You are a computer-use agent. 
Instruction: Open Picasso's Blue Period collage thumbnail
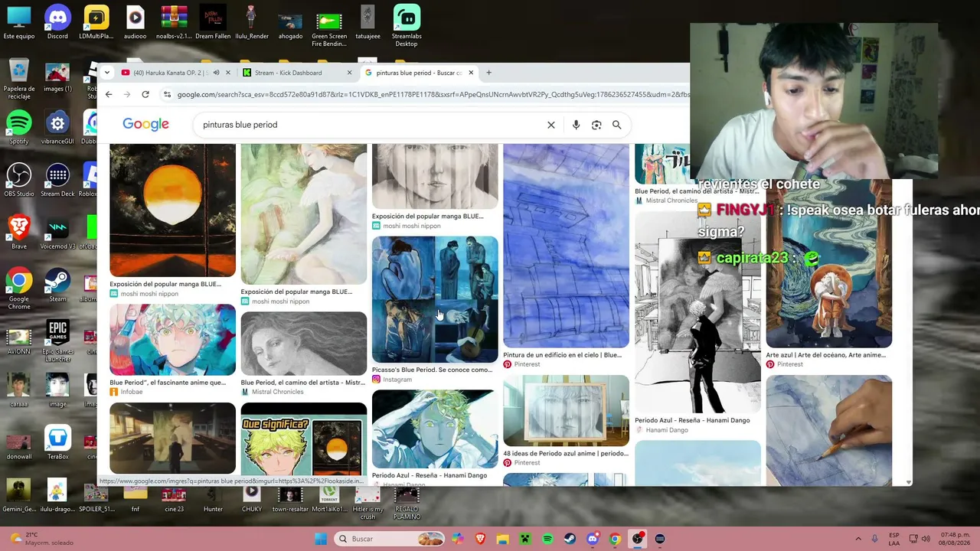pyautogui.click(x=435, y=299)
